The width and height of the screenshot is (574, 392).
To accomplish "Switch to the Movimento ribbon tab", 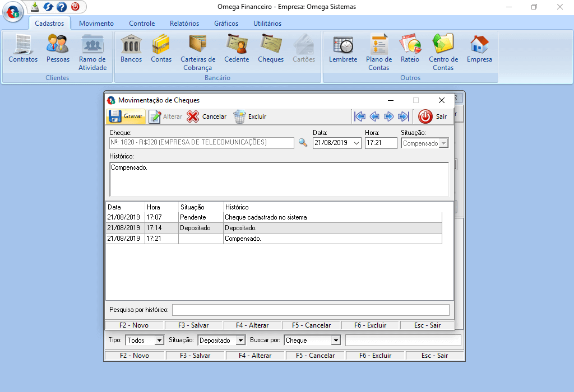I will click(x=96, y=24).
